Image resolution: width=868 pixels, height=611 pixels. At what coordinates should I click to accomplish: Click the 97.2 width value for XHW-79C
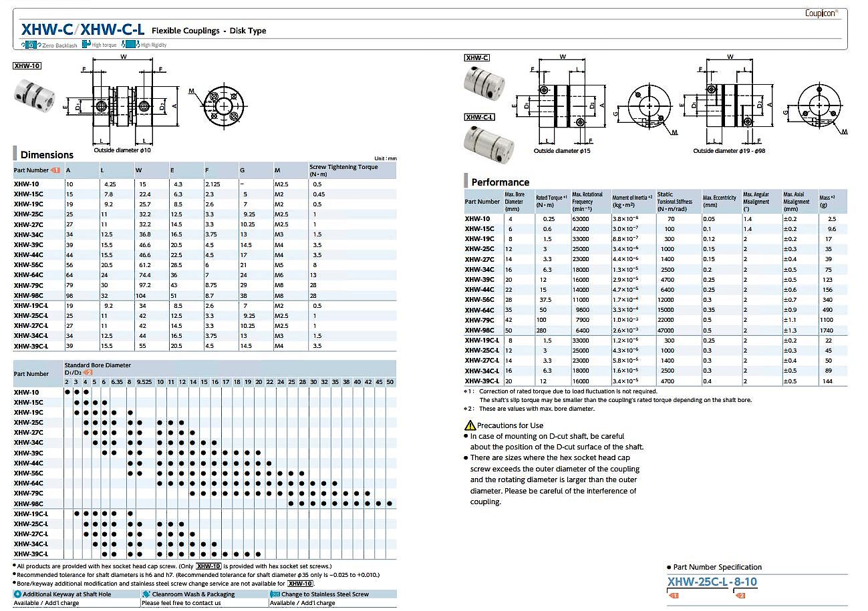[142, 285]
